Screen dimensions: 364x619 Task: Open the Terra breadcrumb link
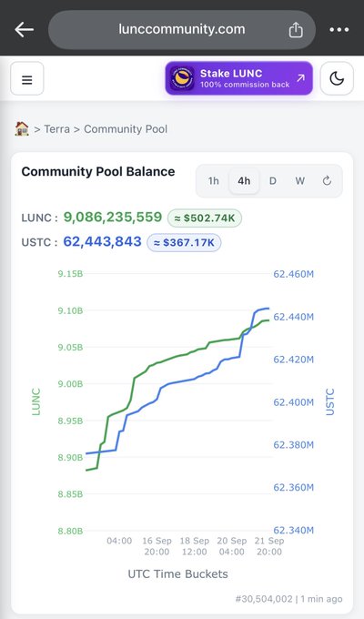(x=56, y=129)
